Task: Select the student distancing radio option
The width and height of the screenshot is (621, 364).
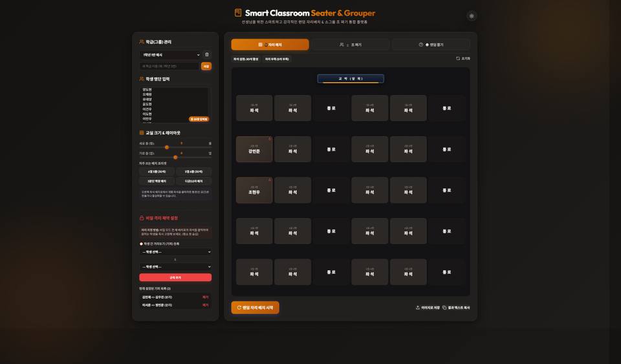Action: 141,244
